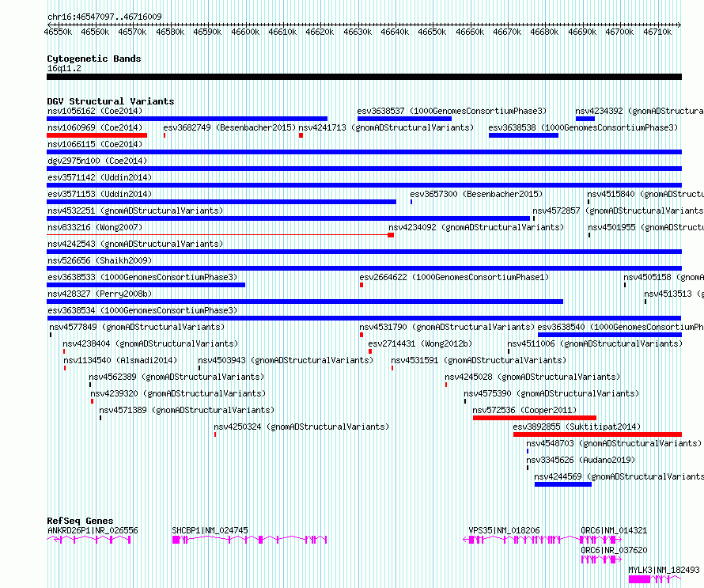Open the esv3638534 variant label
This screenshot has width=704, height=588.
click(142, 310)
